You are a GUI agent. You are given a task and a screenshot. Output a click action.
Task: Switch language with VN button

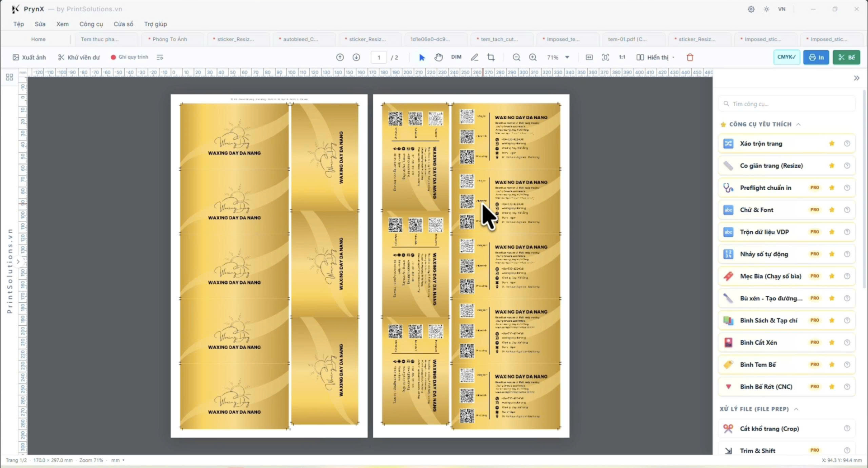782,9
